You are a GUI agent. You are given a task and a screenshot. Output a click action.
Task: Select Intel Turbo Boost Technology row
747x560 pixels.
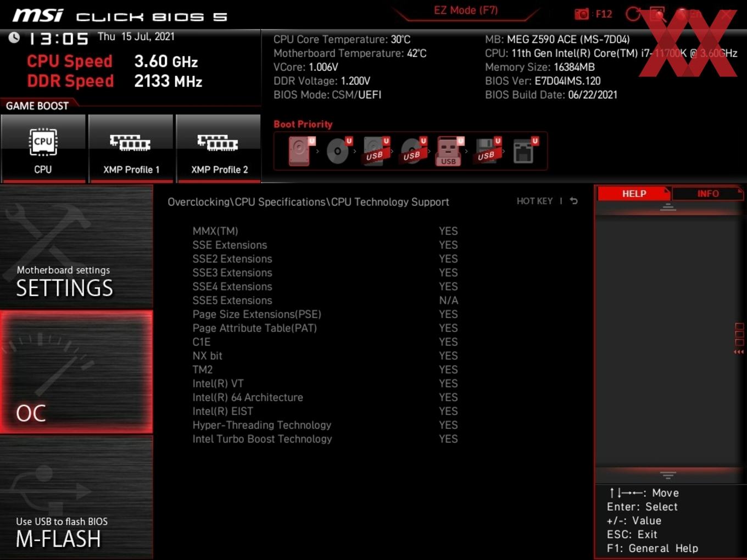325,439
